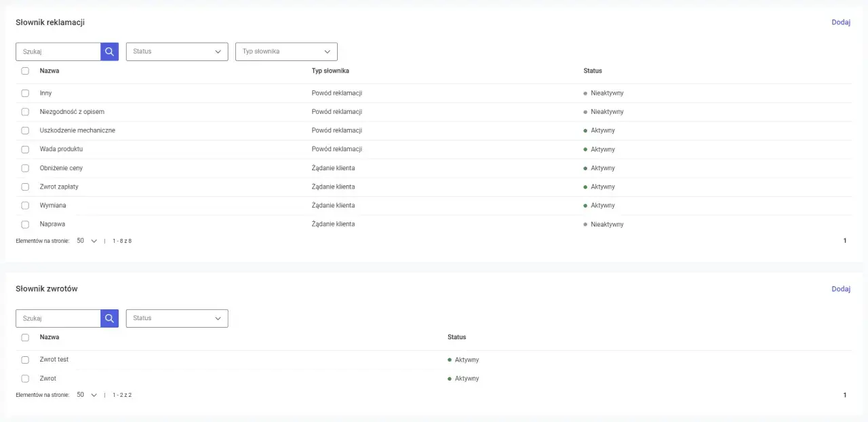Image resolution: width=868 pixels, height=422 pixels.
Task: Click the Aktywny status of Wada produktu
Action: pos(599,149)
